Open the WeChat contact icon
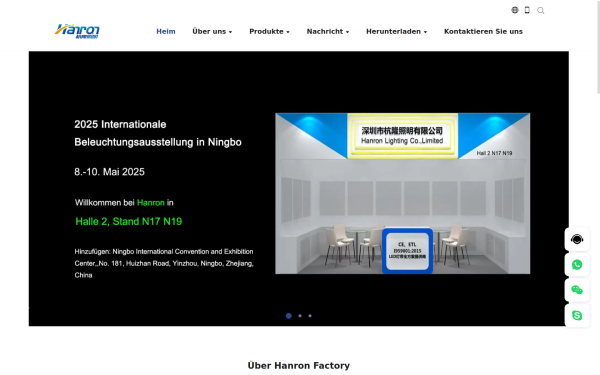The height and width of the screenshot is (375, 600). pos(577,290)
